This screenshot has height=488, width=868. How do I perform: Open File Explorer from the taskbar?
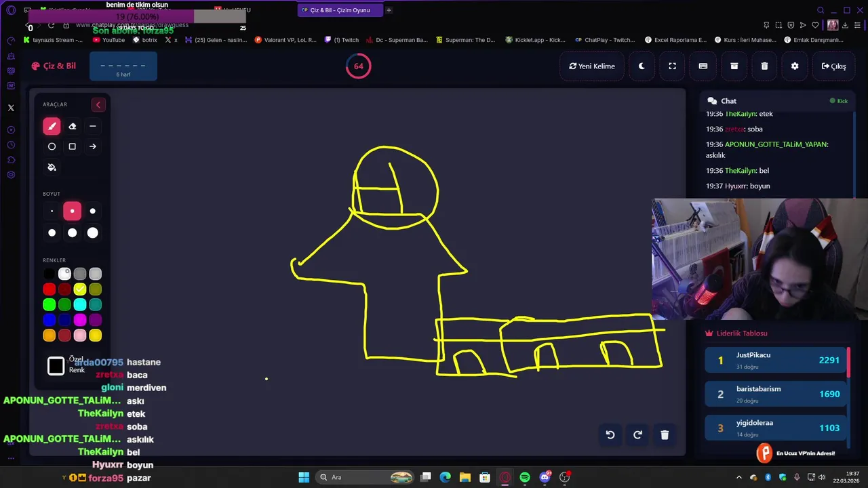pos(465,477)
